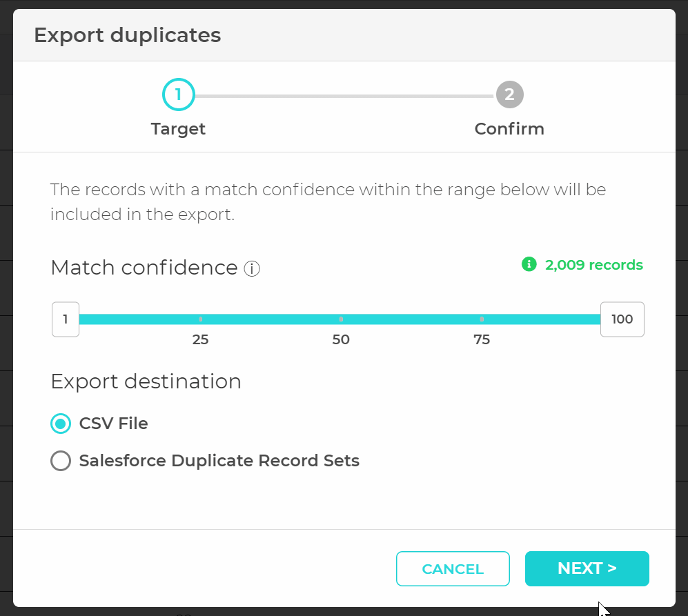The image size is (688, 616).
Task: Choose Salesforce Duplicate Record Sets radio option
Action: 61,461
